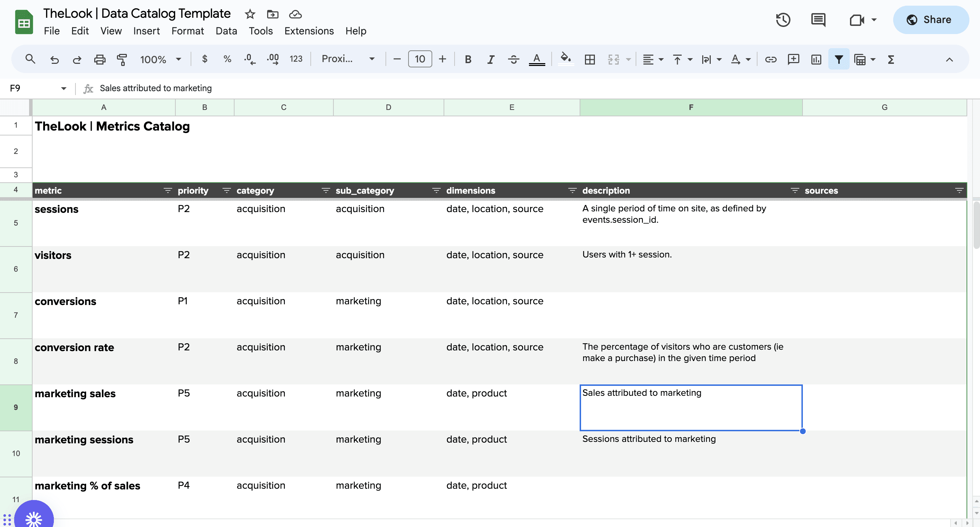
Task: Open filter dropdown on priority column
Action: [226, 190]
